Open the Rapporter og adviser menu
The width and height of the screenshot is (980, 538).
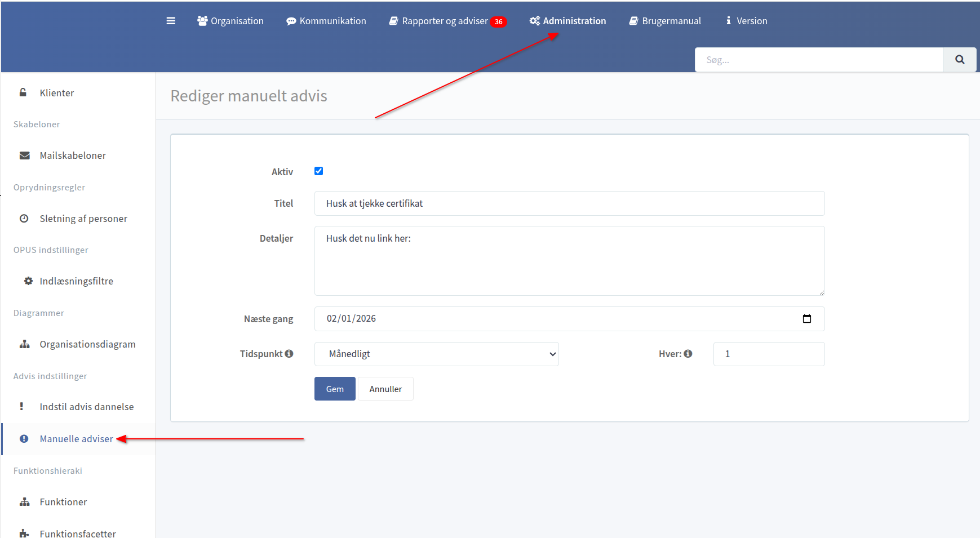[x=445, y=21]
